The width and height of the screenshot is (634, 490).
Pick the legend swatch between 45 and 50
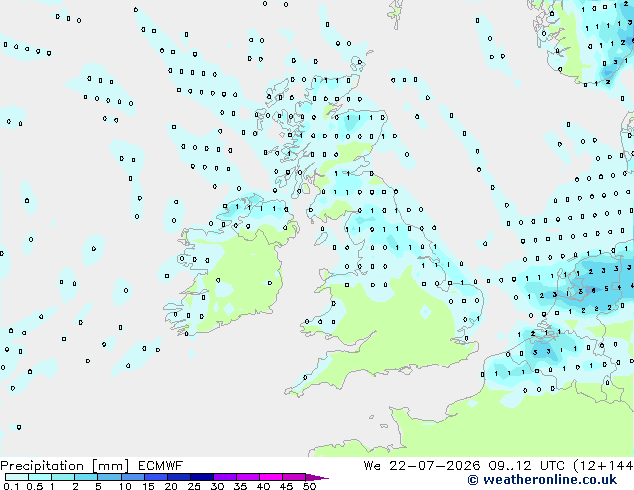pos(294,477)
